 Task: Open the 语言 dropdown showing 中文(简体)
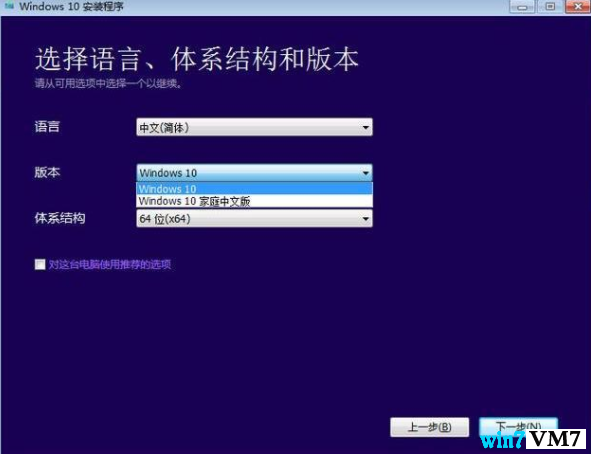click(254, 127)
